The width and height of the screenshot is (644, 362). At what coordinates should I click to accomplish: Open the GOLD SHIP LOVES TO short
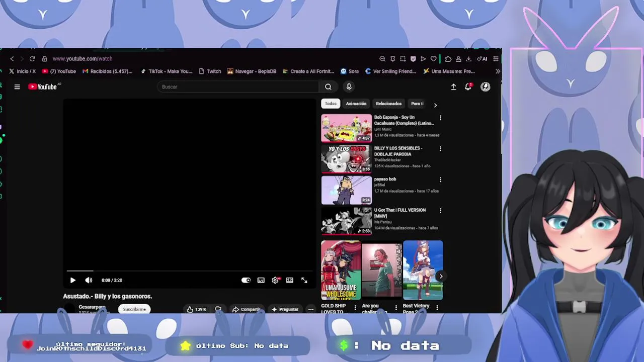pyautogui.click(x=341, y=270)
